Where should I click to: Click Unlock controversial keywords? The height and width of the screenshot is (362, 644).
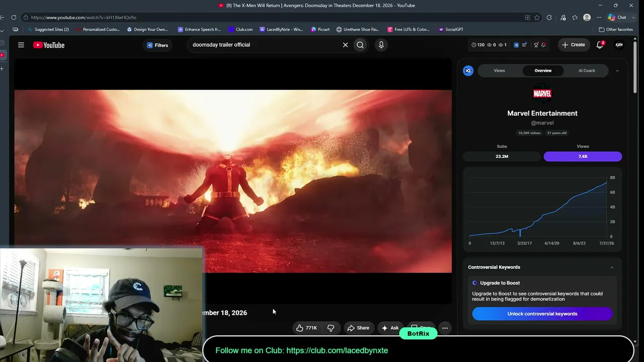click(542, 314)
